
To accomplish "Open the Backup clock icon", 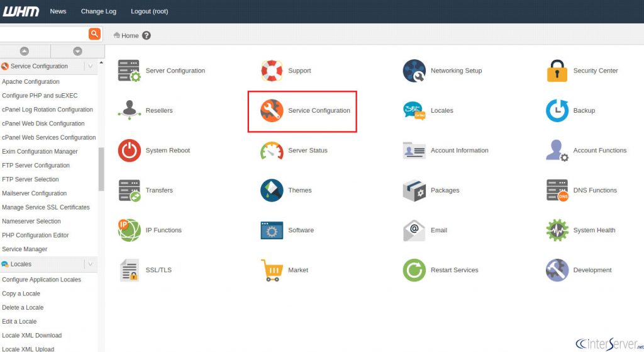I will coord(557,110).
